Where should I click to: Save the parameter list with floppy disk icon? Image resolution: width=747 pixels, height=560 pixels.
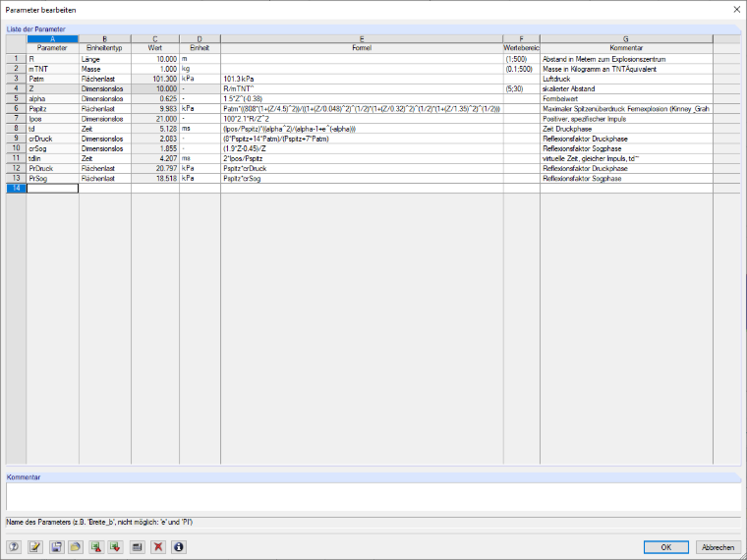tap(56, 547)
